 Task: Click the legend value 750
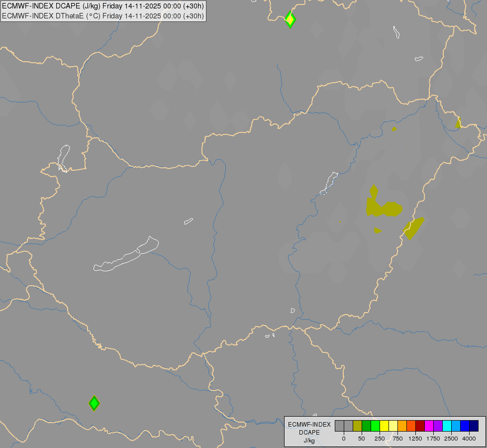tap(397, 439)
